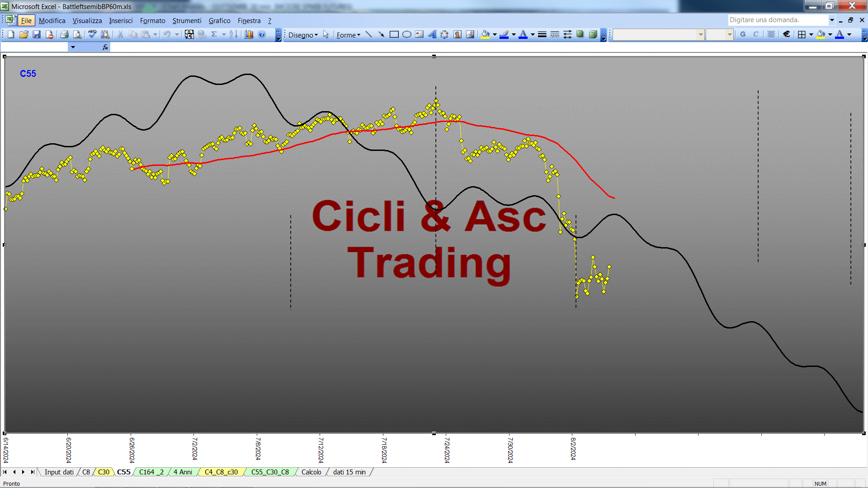Click the Print icon
Screen dimensions: 868x488
(64, 34)
